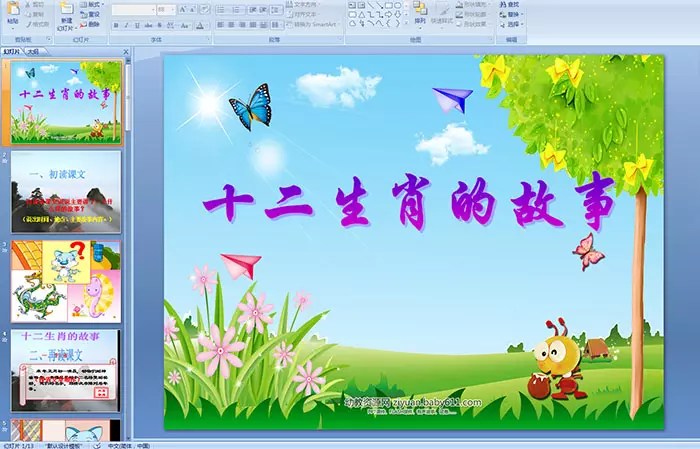700x449 pixels.
Task: Click Increase List Level icon
Action: tap(263, 10)
